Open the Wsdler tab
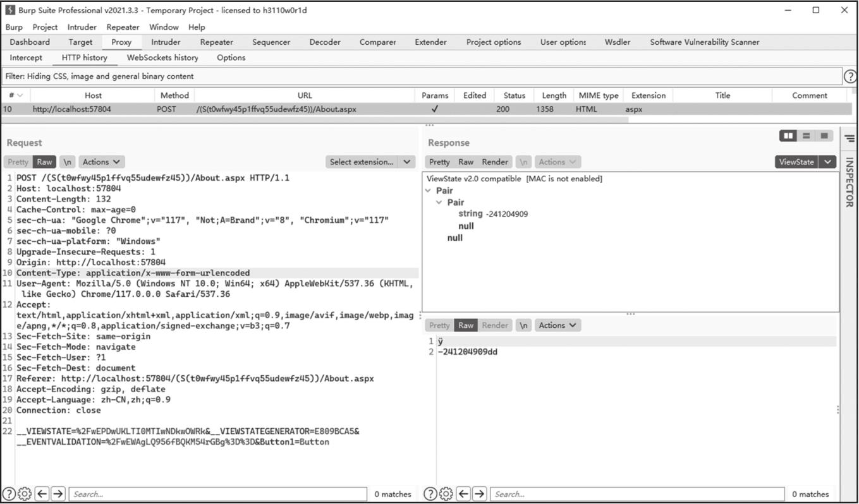Image resolution: width=859 pixels, height=504 pixels. click(618, 42)
